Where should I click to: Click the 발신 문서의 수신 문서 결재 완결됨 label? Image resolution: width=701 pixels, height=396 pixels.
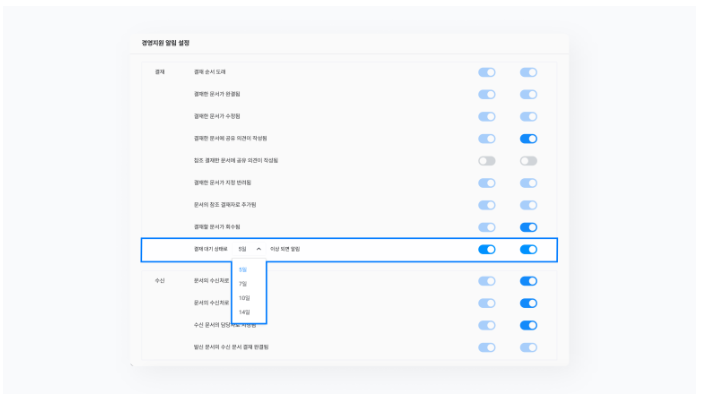(231, 347)
